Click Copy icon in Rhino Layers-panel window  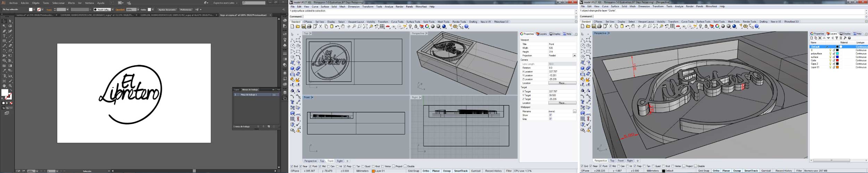tap(616, 26)
